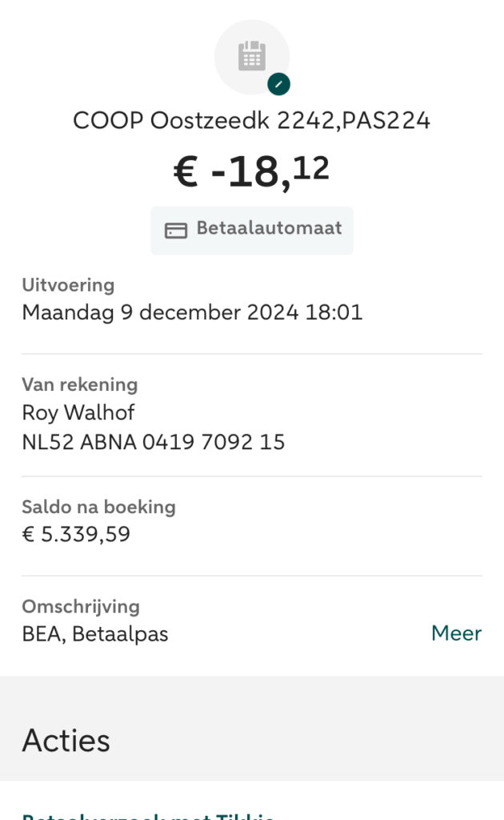The image size is (504, 820).
Task: Click the Omschrijving label
Action: (80, 606)
